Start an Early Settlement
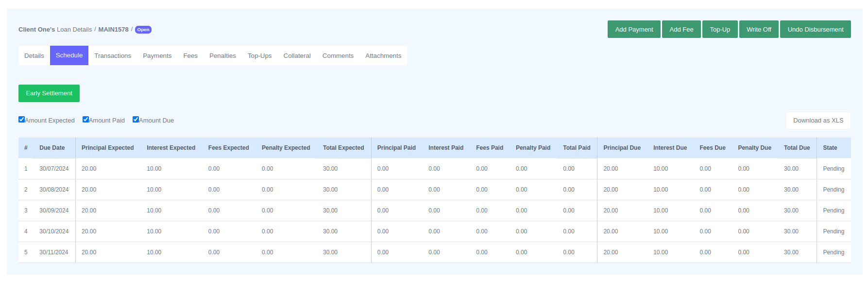Screen dimensions: 868x282 [x=49, y=93]
